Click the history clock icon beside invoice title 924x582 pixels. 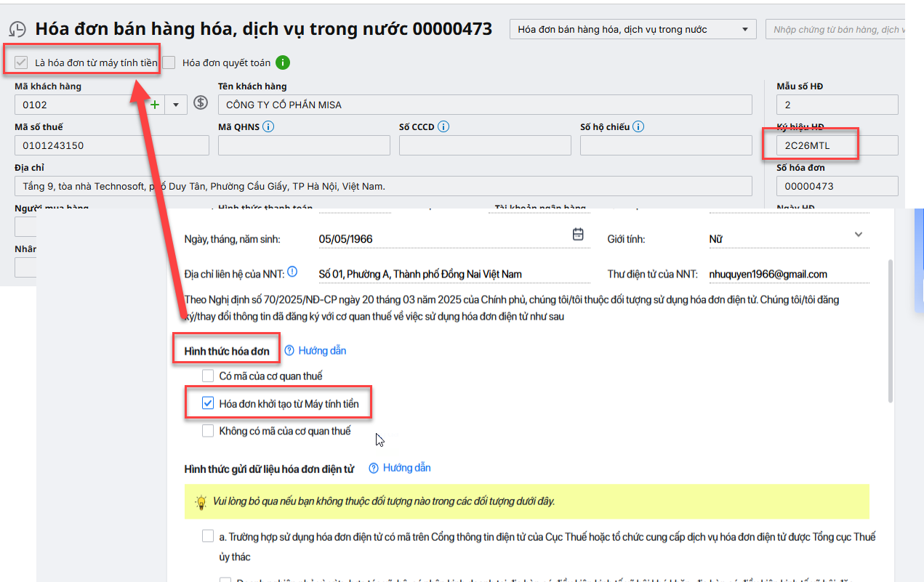click(x=17, y=30)
